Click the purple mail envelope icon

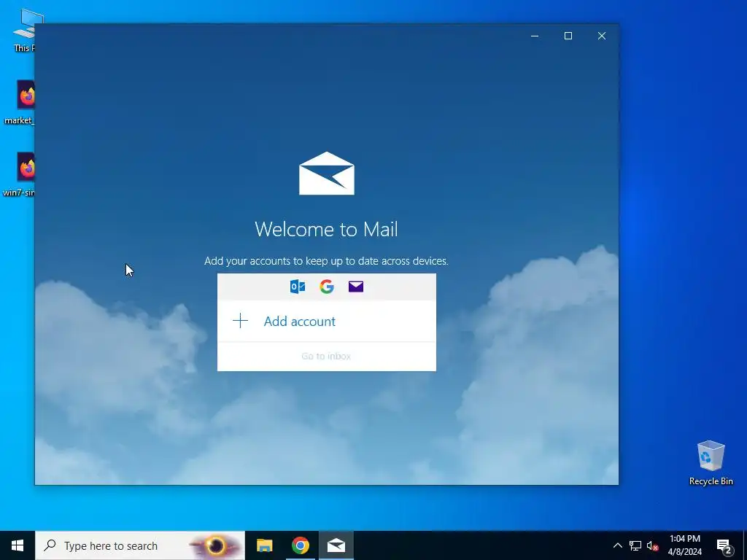click(356, 287)
